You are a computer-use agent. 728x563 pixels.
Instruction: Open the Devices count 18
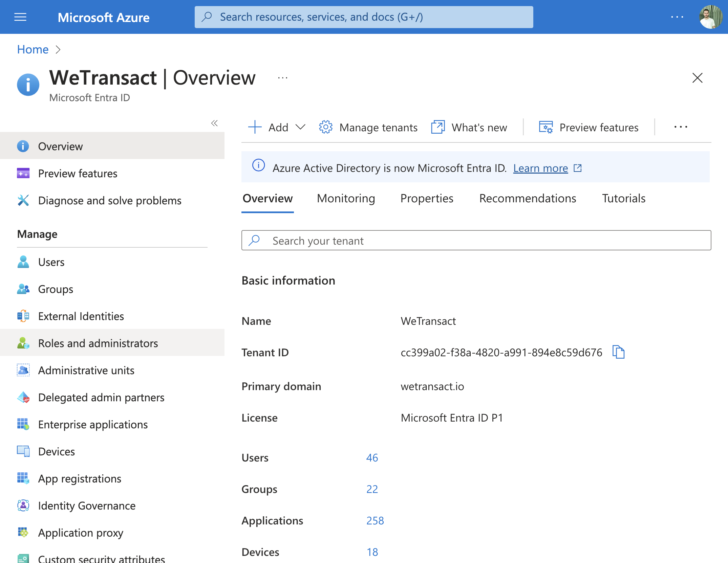pos(372,552)
